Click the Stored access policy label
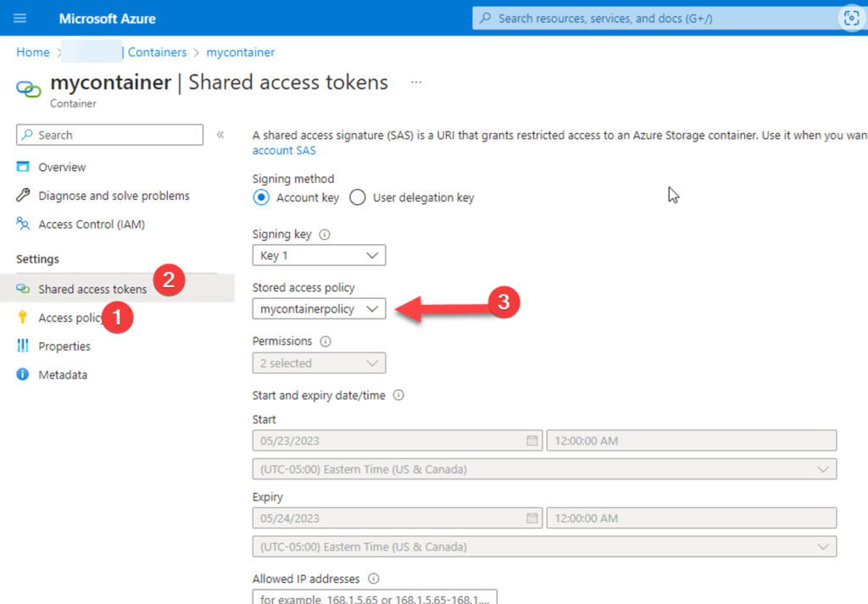 [303, 288]
